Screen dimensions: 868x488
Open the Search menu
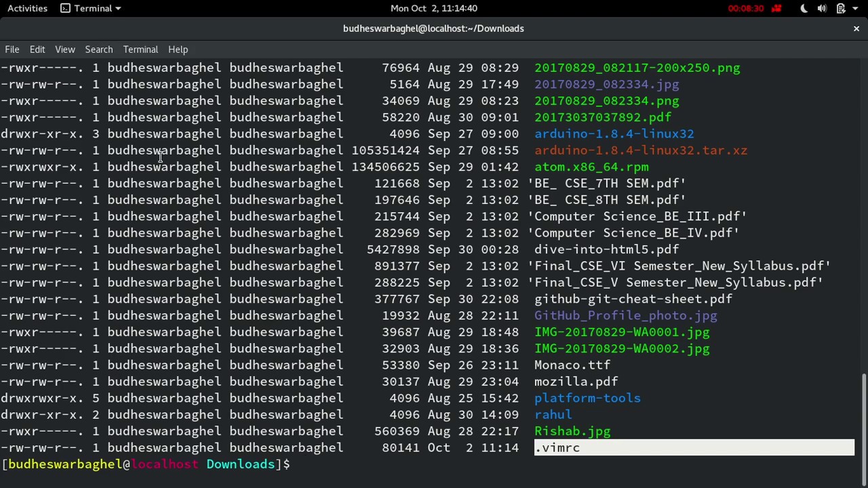98,49
